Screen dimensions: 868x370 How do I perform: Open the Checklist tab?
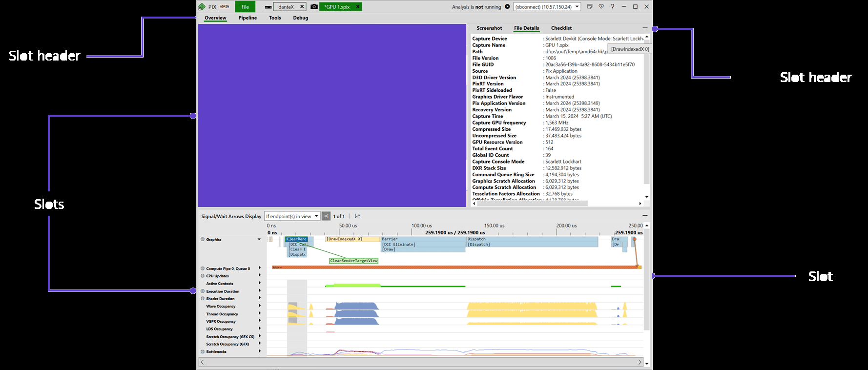(x=561, y=28)
